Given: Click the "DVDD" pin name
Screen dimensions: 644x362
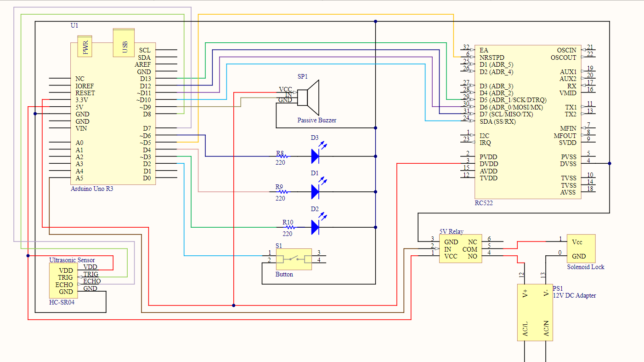Looking at the screenshot, I should 489,164.
